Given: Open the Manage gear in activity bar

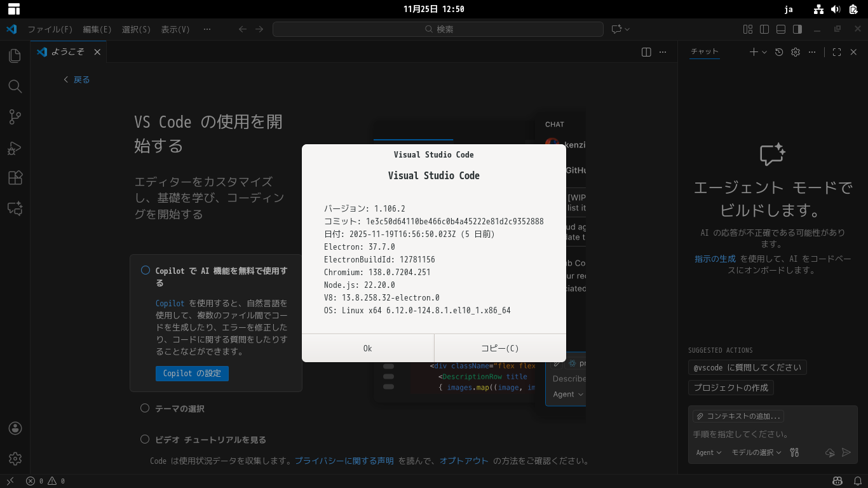Looking at the screenshot, I should click(x=15, y=459).
